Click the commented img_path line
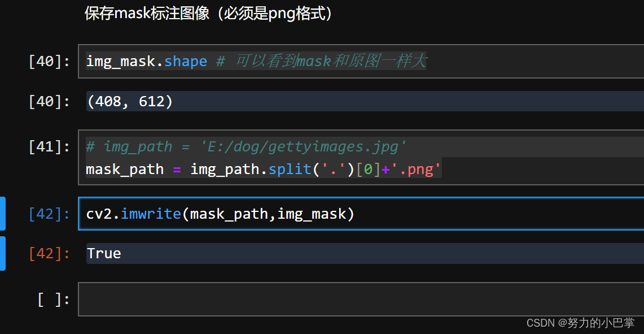This screenshot has height=334, width=644. 246,147
